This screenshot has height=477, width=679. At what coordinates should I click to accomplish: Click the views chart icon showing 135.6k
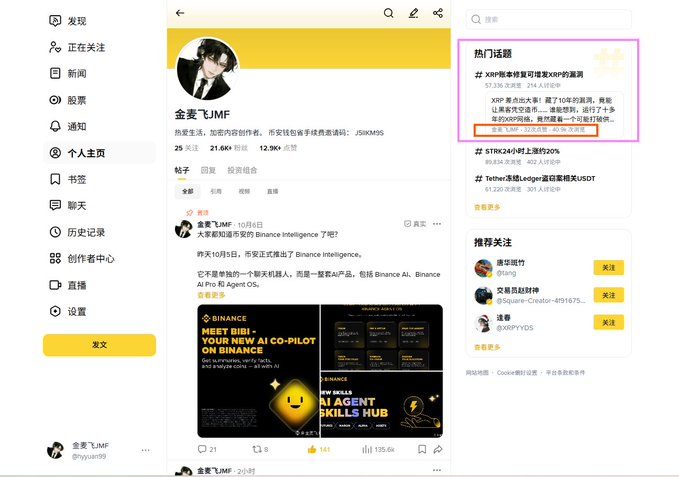coord(367,449)
